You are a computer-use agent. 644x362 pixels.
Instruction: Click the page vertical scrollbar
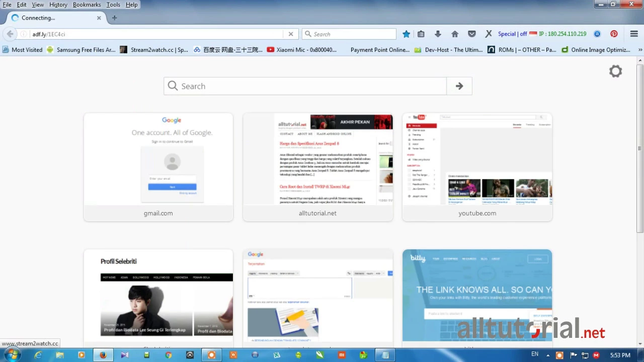640,148
